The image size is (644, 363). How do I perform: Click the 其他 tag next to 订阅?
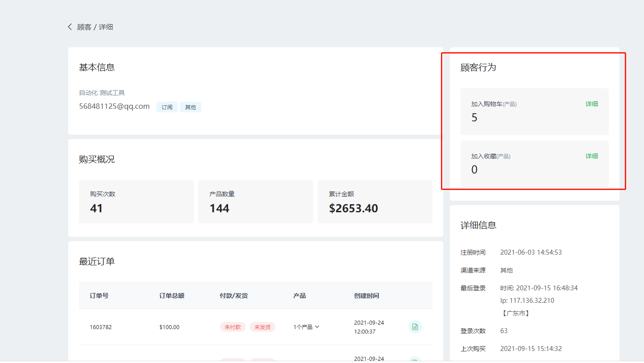pyautogui.click(x=191, y=107)
